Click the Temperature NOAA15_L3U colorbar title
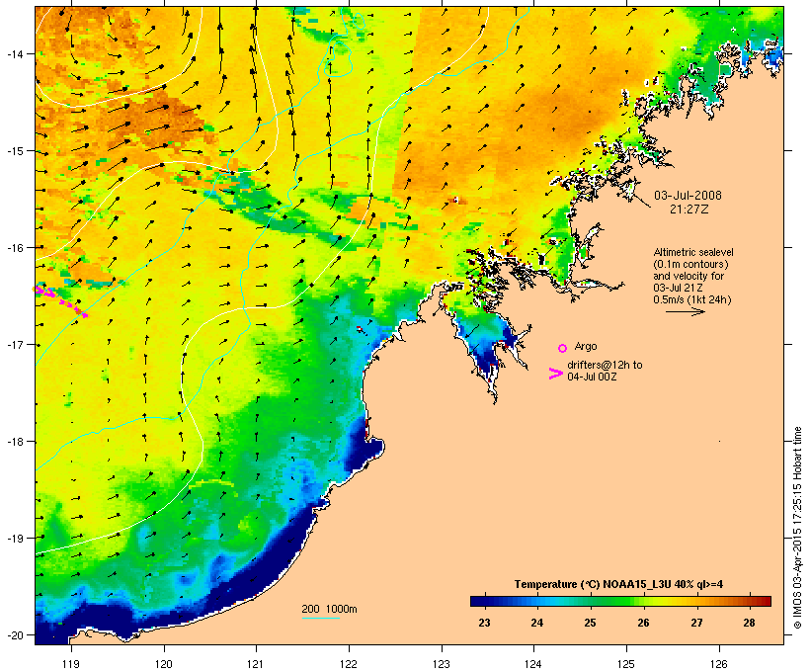Screen dimensions: 810x672 (618, 584)
